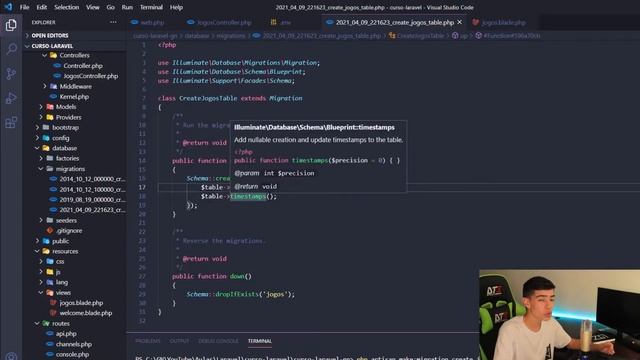Open the View menu
The width and height of the screenshot is (640, 360).
tap(93, 7)
